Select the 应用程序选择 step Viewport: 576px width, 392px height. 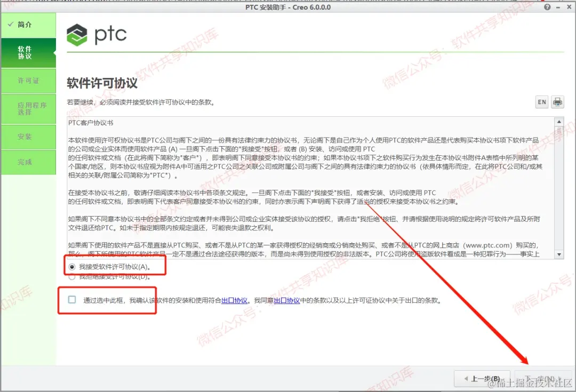pyautogui.click(x=28, y=109)
